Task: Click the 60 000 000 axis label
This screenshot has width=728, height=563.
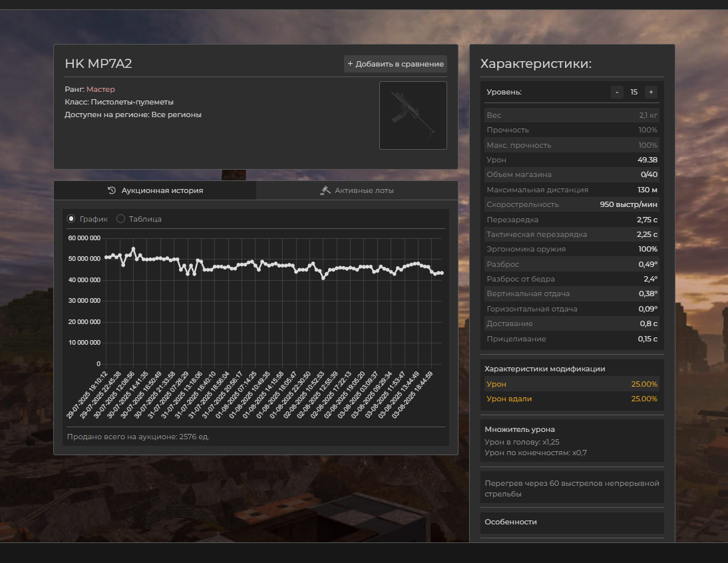Action: pyautogui.click(x=84, y=238)
